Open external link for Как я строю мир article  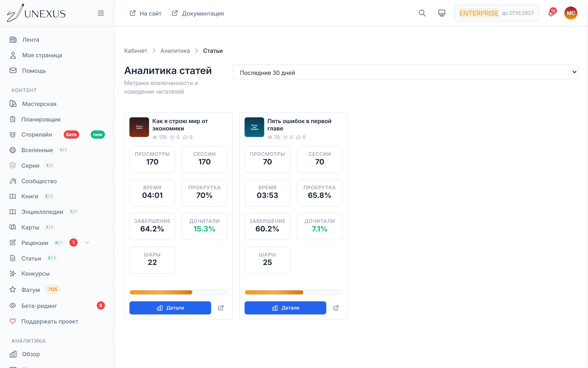[221, 308]
